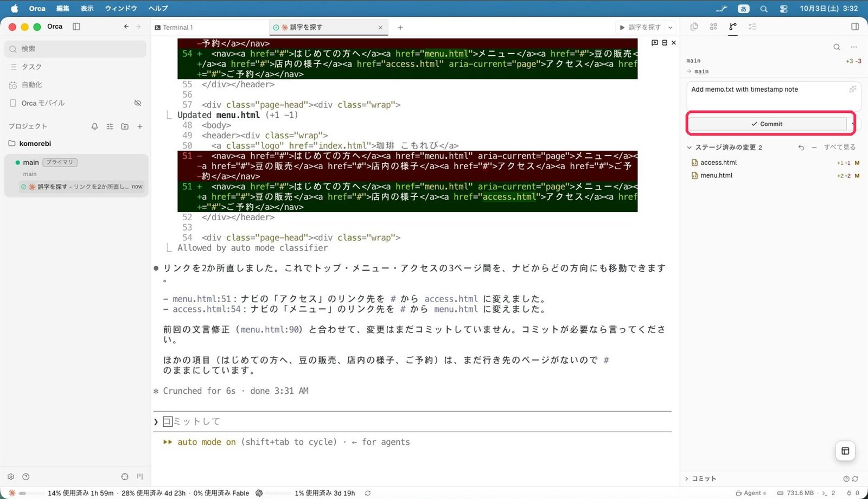
Task: Click the search icon in the source control panel
Action: point(837,47)
